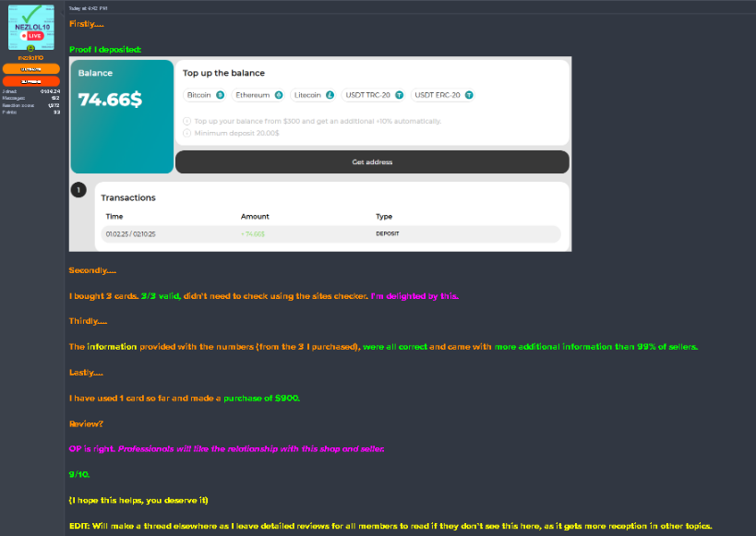Open the nezlol10 profile link
The image size is (756, 536).
(30, 57)
